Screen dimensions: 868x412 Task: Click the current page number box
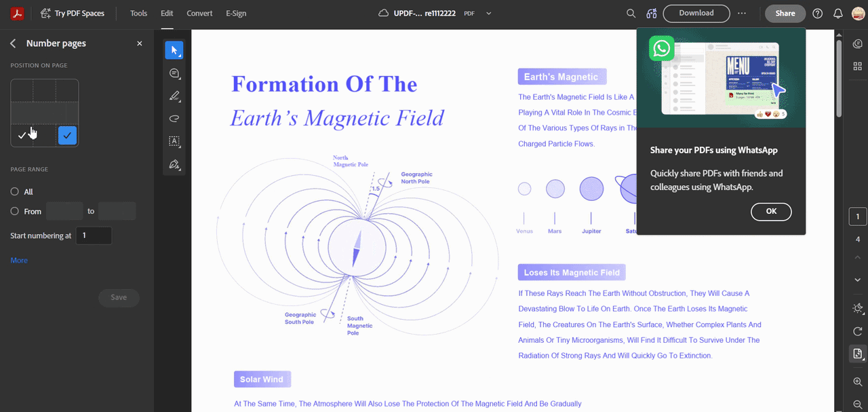click(858, 217)
